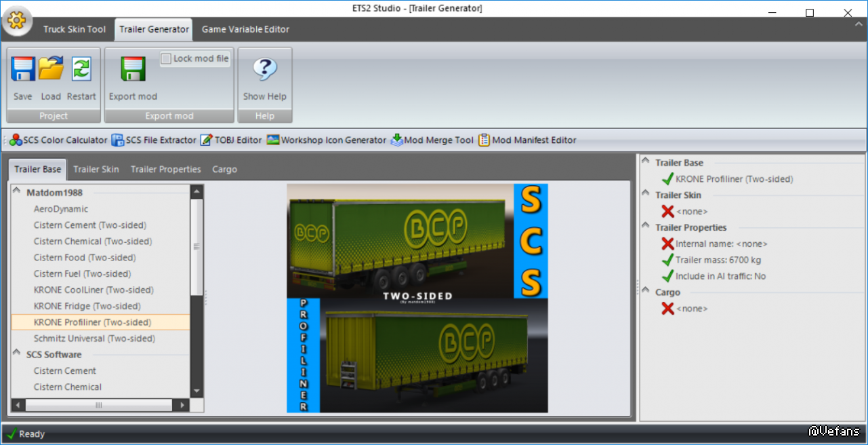
Task: Switch to the Truck Skin Tool ribbon tab
Action: [75, 29]
